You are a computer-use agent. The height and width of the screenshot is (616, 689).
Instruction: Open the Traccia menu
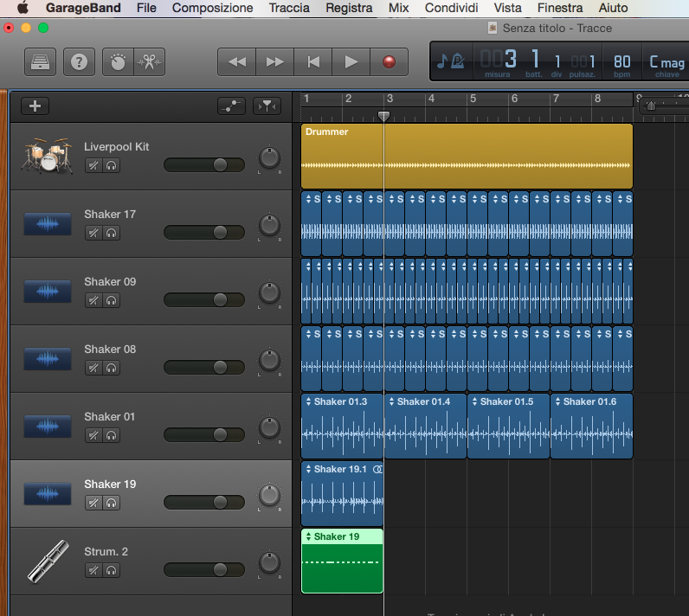click(x=289, y=8)
